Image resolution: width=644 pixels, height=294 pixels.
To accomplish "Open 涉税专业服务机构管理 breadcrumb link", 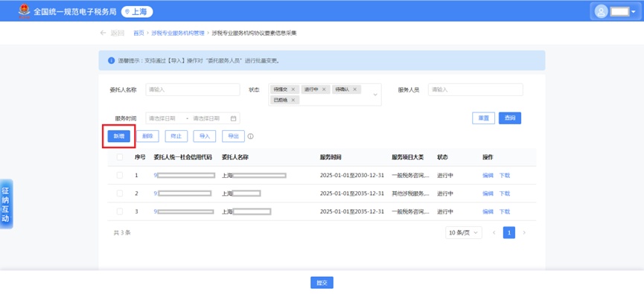I will coord(177,33).
